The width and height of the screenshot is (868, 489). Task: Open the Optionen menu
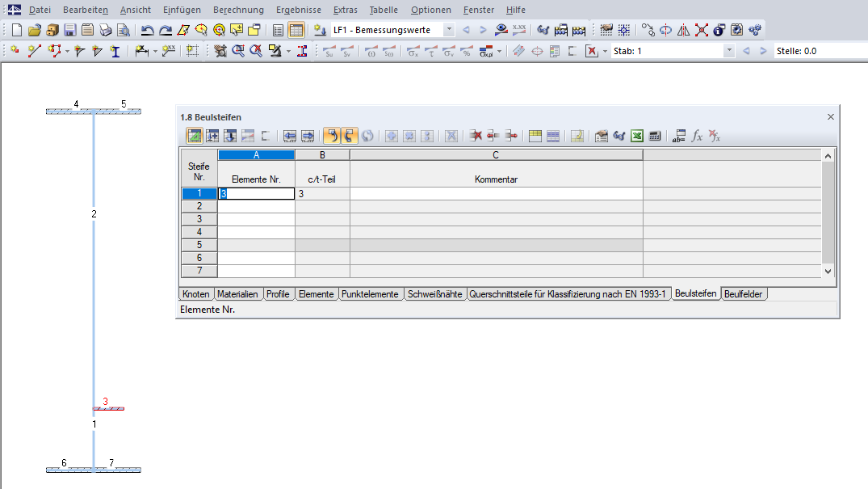430,10
